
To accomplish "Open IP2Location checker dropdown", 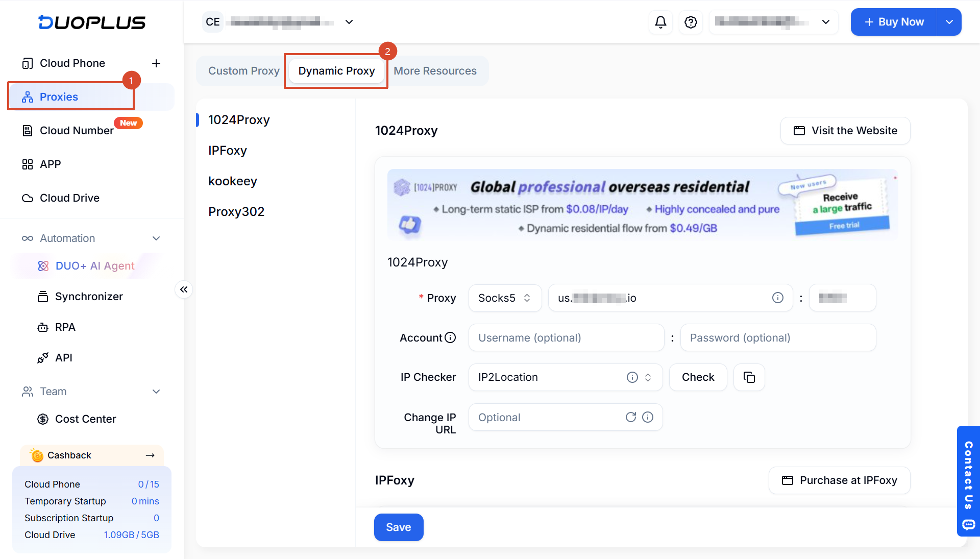I will 565,377.
